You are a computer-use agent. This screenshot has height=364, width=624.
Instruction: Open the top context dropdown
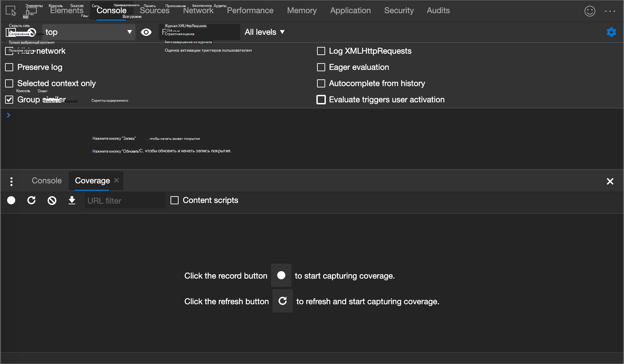[88, 32]
